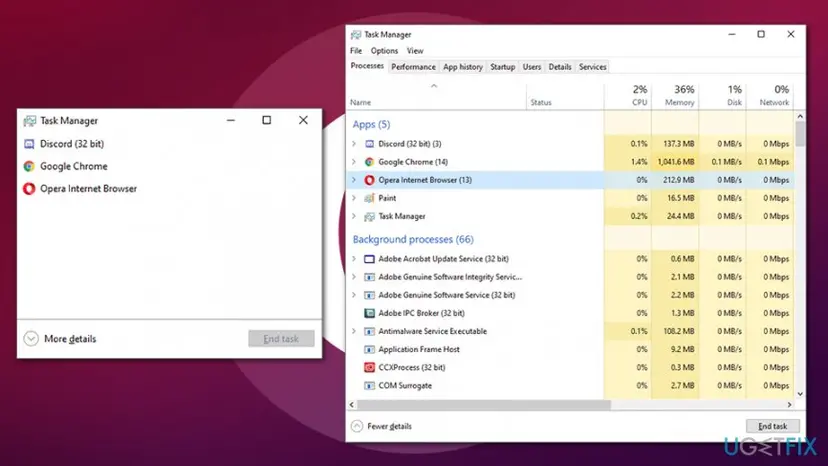Expand the Paint process row
Viewport: 828px width, 466px height.
[354, 198]
